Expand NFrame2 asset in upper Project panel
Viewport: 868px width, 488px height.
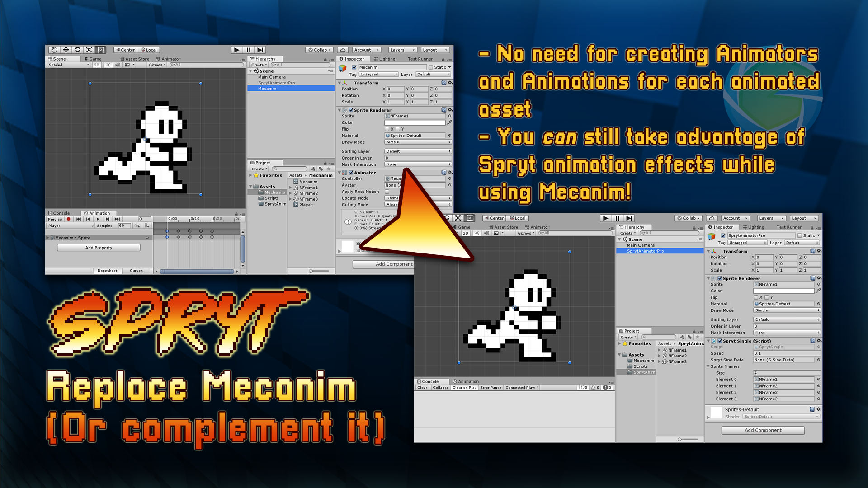tap(290, 193)
